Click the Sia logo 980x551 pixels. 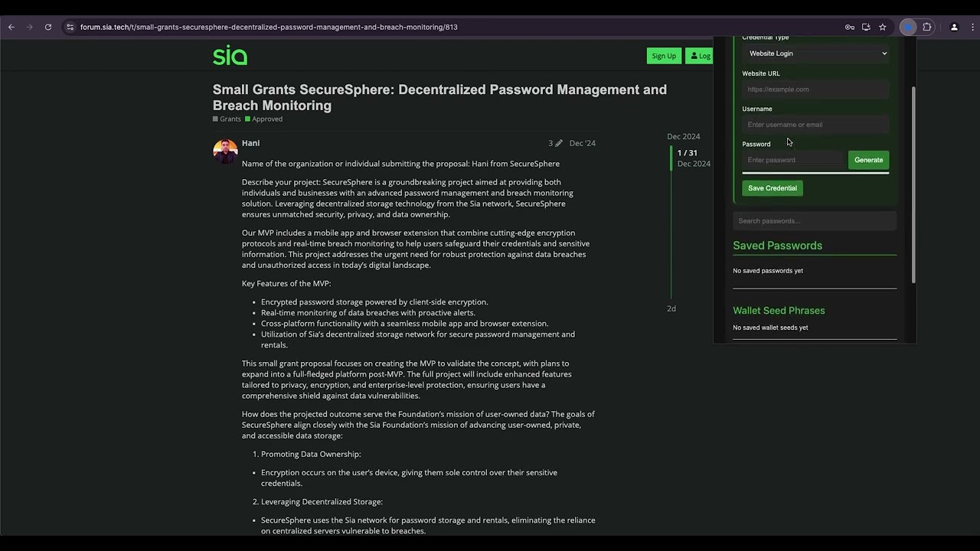[x=230, y=55]
